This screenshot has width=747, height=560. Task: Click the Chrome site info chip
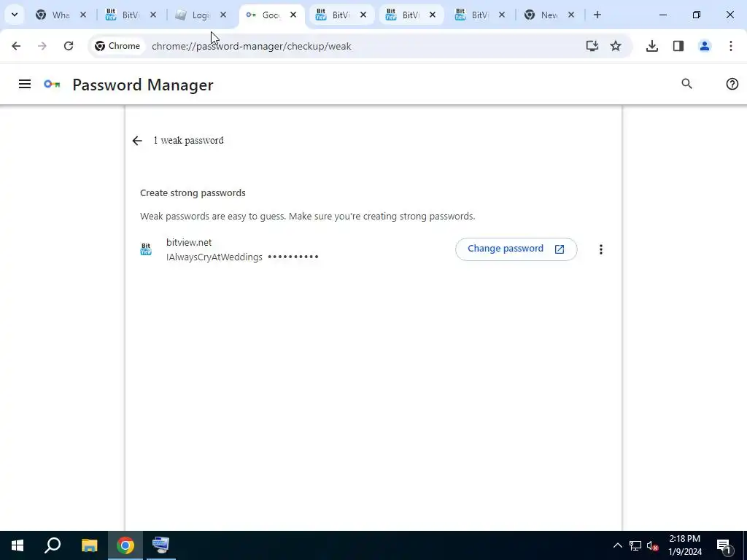point(117,46)
